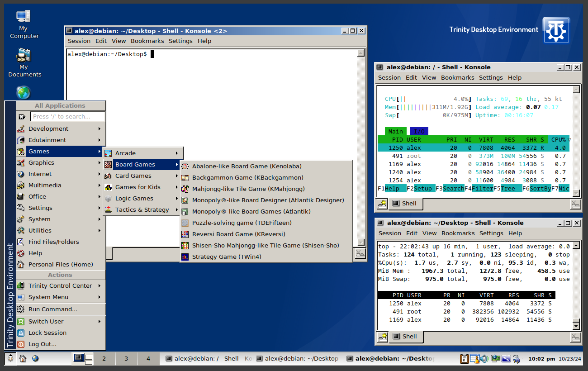The image size is (588, 371).
Task: Choose Run Command... from the Actions list
Action: tap(52, 309)
